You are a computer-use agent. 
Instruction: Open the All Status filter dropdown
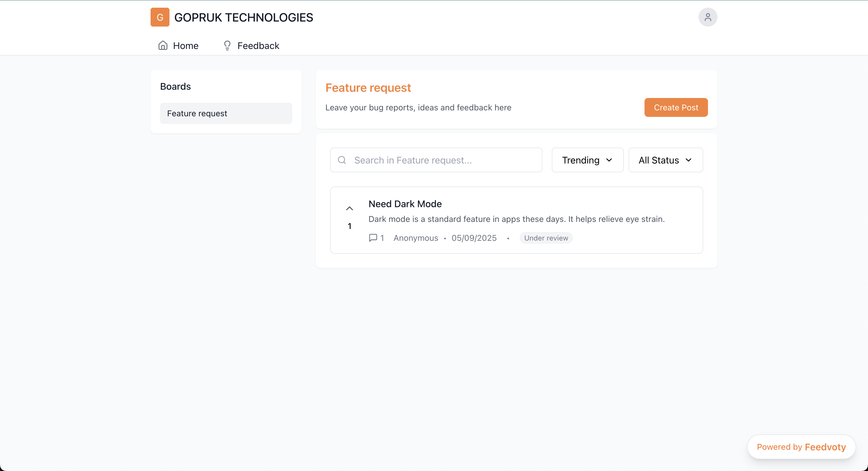665,160
